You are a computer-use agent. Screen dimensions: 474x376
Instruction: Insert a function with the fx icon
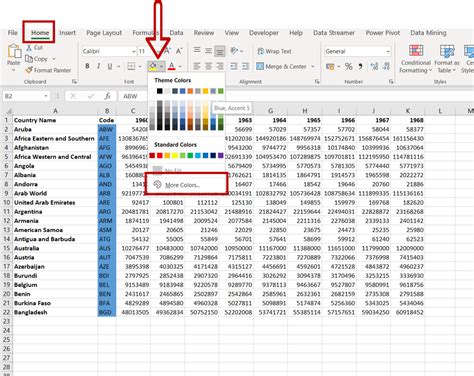[x=107, y=96]
